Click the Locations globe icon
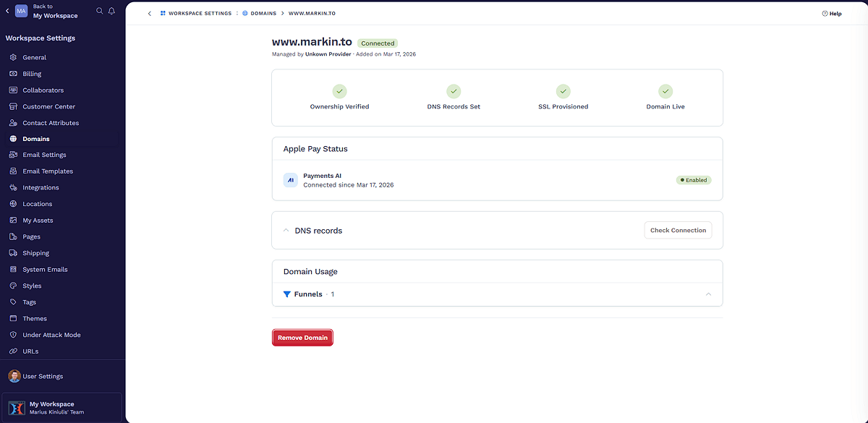The width and height of the screenshot is (868, 423). (x=14, y=204)
